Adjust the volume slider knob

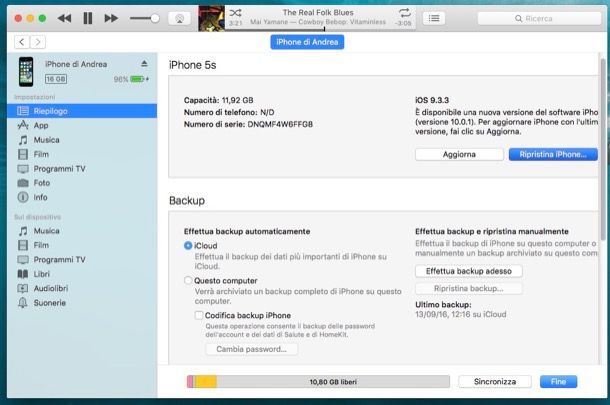(155, 18)
